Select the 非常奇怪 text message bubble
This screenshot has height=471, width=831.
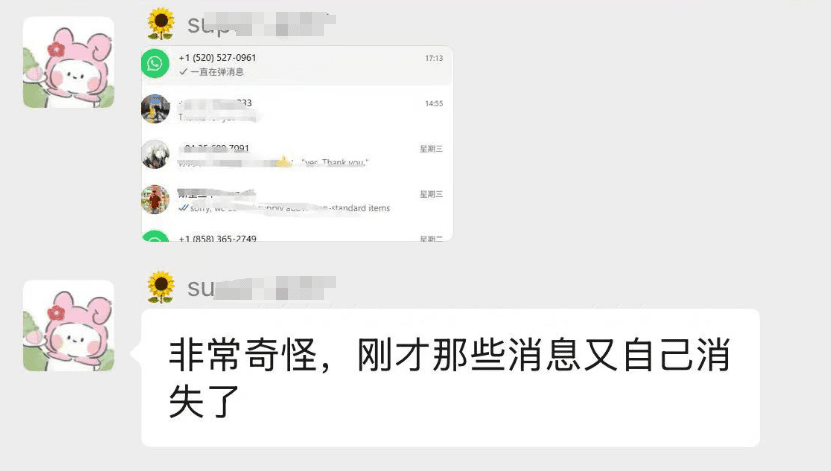point(450,378)
